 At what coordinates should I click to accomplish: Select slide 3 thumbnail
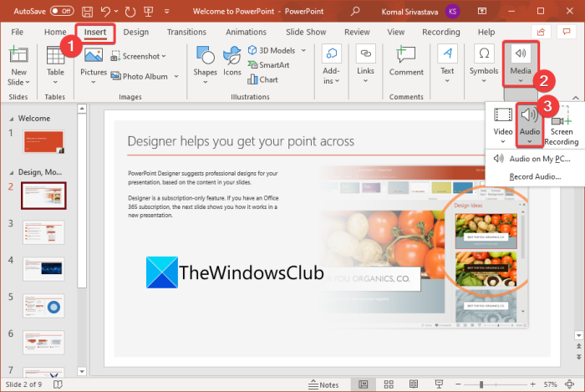pos(43,232)
